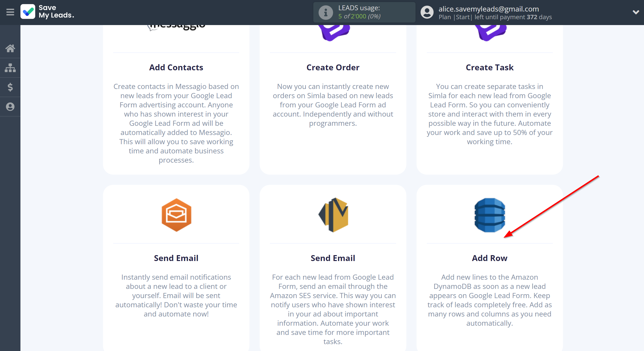This screenshot has height=351, width=644.
Task: Click the Save My Leads logo
Action: [47, 12]
